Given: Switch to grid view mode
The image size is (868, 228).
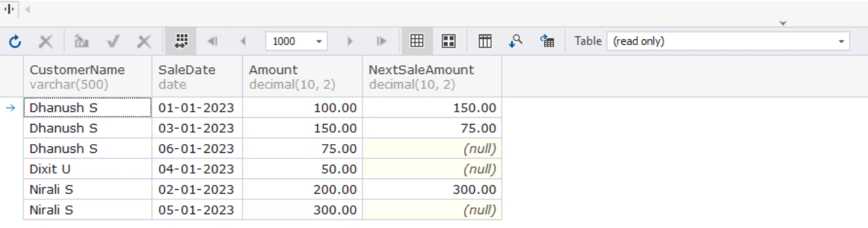Looking at the screenshot, I should 417,41.
